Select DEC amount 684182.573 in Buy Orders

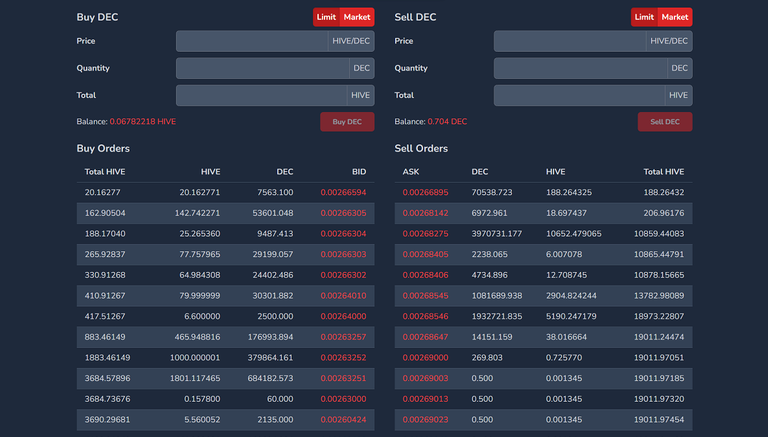pos(270,378)
